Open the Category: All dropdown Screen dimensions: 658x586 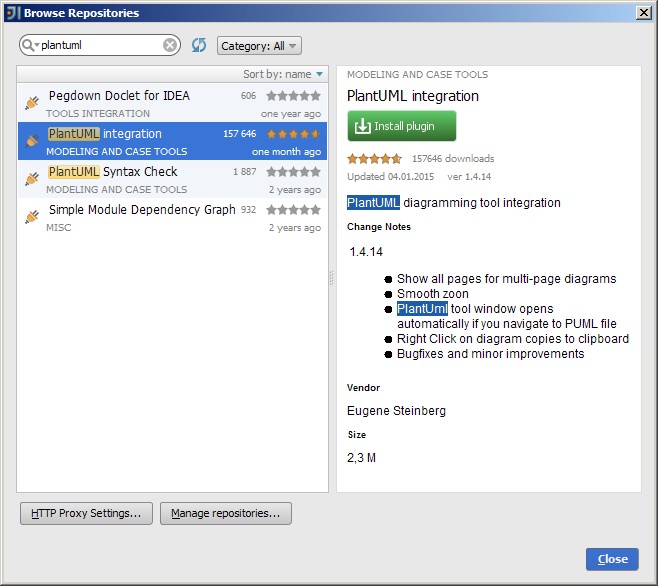pyautogui.click(x=259, y=46)
